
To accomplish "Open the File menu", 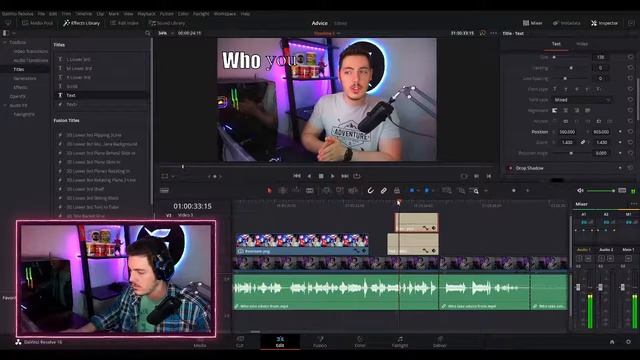I will pos(41,14).
